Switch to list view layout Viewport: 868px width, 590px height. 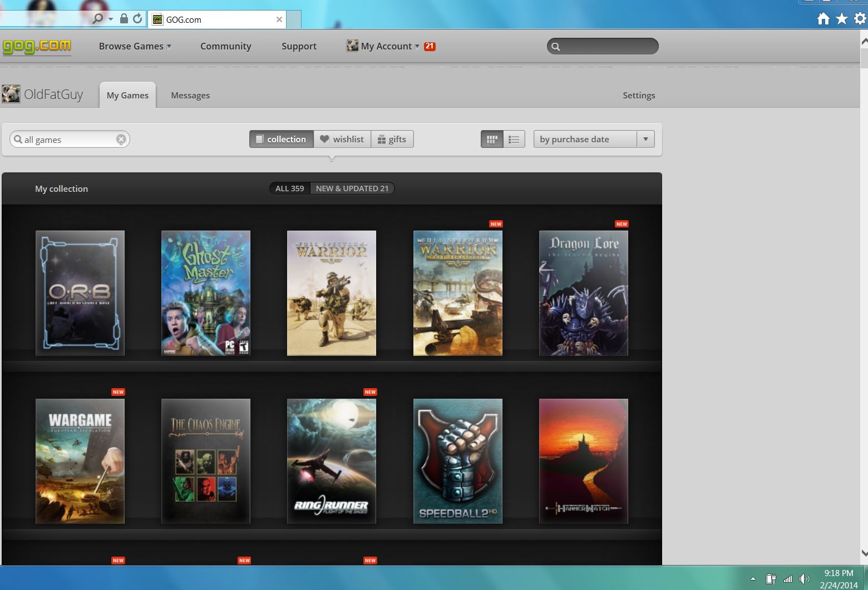pyautogui.click(x=514, y=139)
